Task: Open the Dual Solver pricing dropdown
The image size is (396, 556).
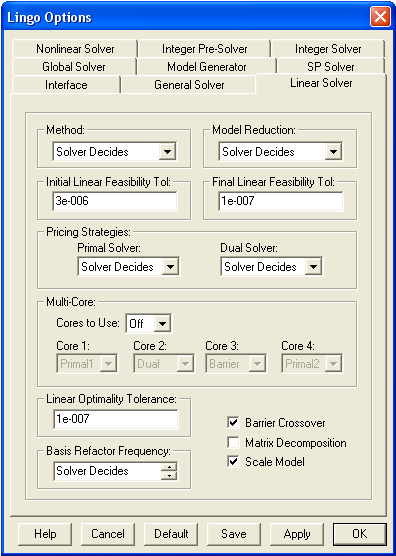Action: click(x=271, y=267)
